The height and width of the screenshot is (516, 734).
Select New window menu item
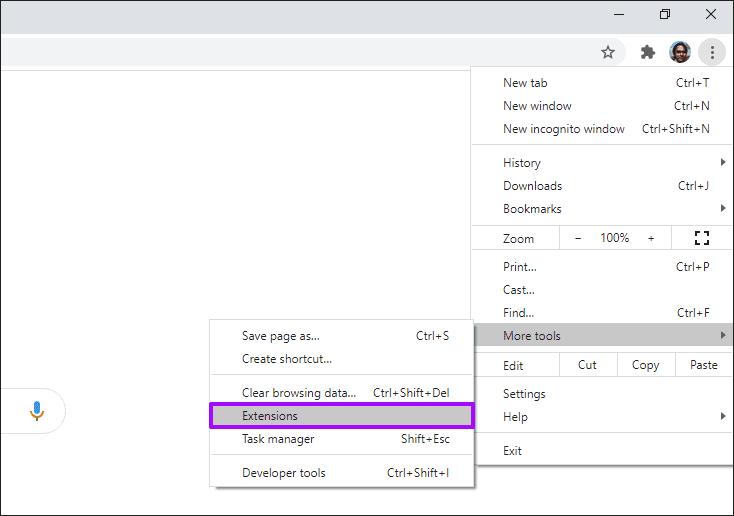tap(602, 106)
